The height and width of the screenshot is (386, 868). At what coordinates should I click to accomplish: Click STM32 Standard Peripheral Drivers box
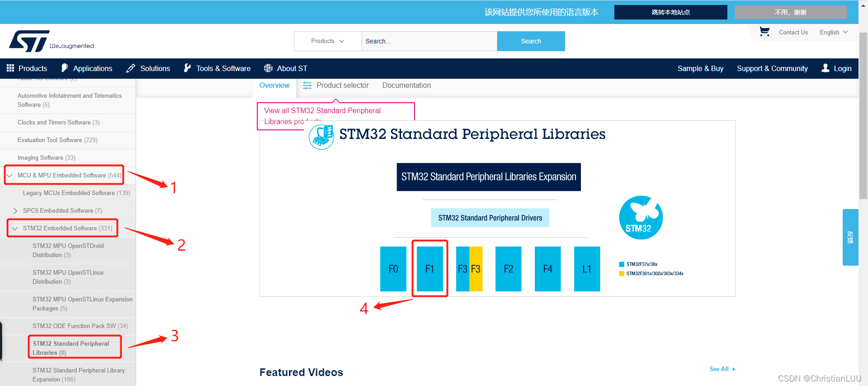pos(490,218)
